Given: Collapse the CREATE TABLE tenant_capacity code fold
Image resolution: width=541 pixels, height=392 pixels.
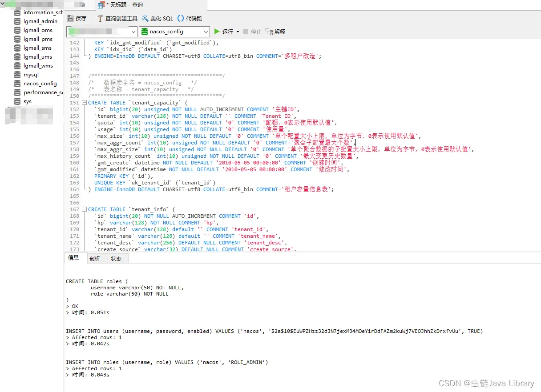Looking at the screenshot, I should pos(84,103).
